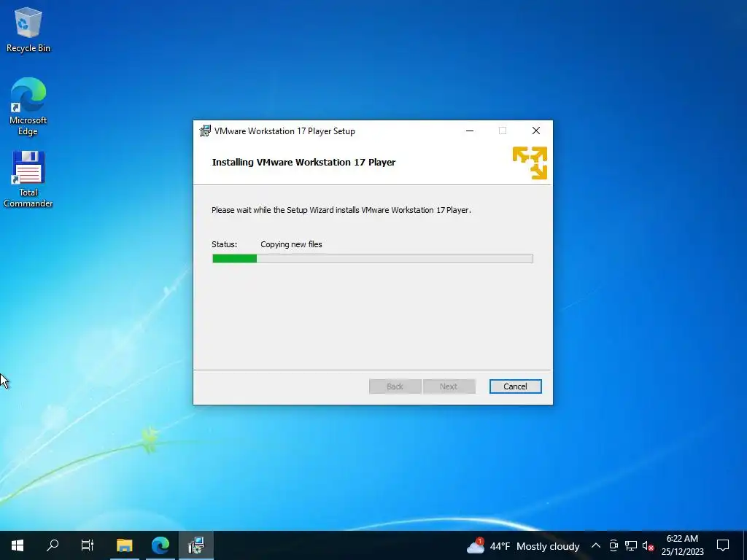Open weather widget showing 44°F

point(523,546)
